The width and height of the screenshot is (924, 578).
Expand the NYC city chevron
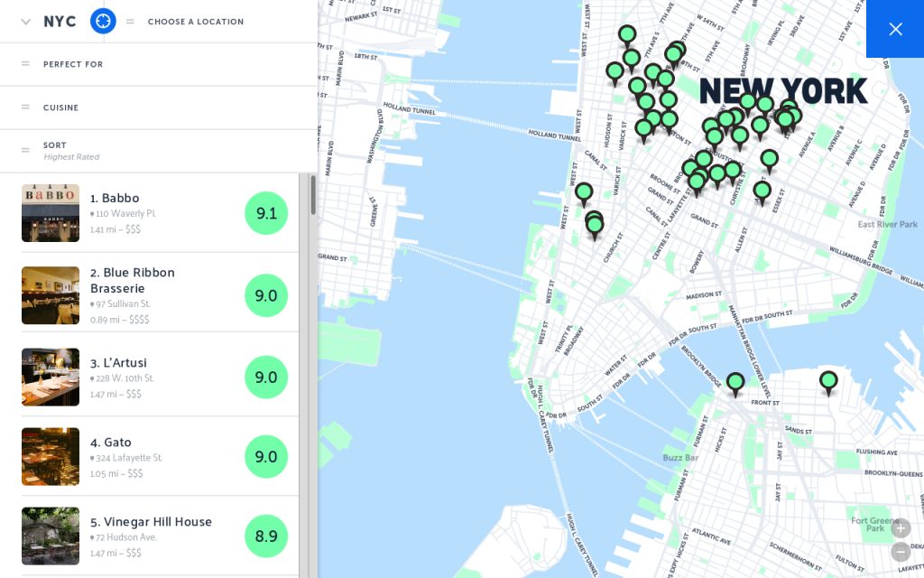tap(25, 22)
